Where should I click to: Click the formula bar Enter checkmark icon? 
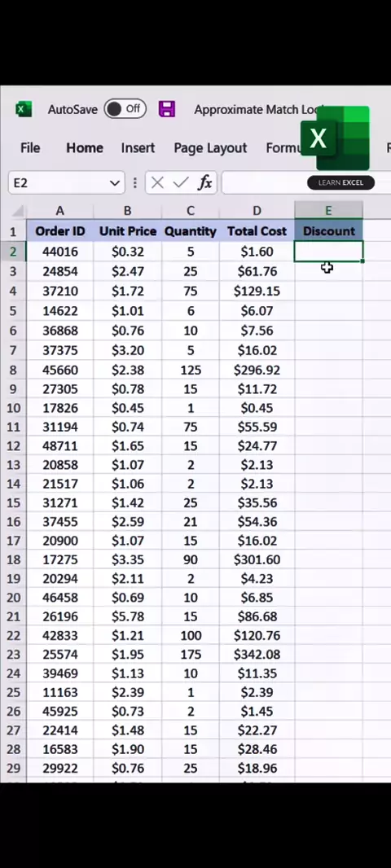point(181,182)
